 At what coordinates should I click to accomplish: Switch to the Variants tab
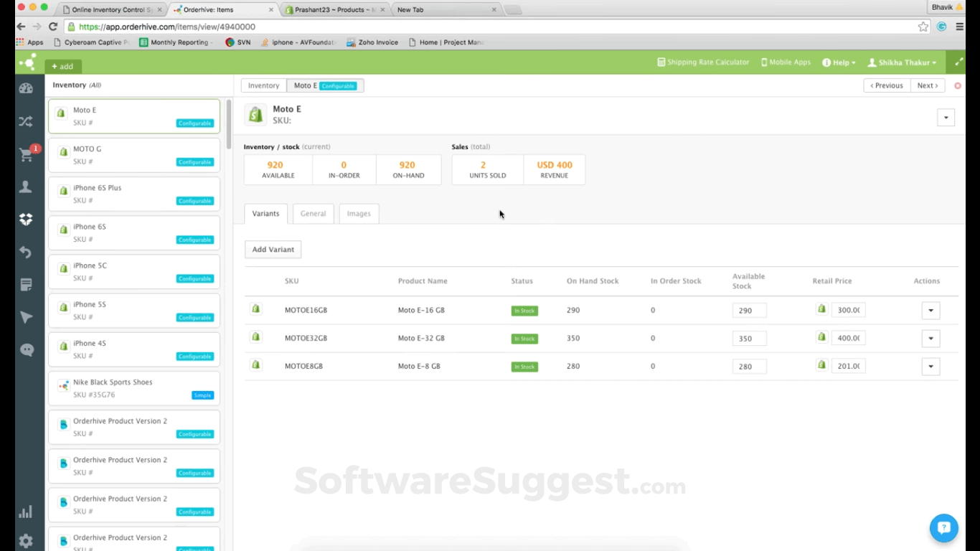[x=265, y=214]
